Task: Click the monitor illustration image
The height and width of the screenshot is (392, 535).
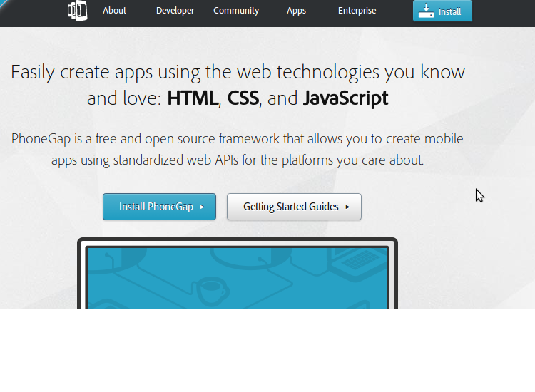Action: pos(238,273)
